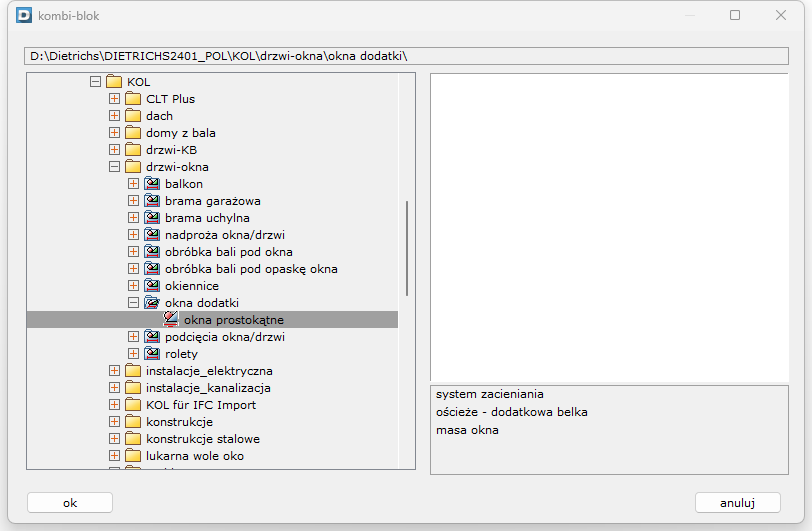Click the brama garażowa folder icon
This screenshot has width=812, height=531.
(x=152, y=201)
